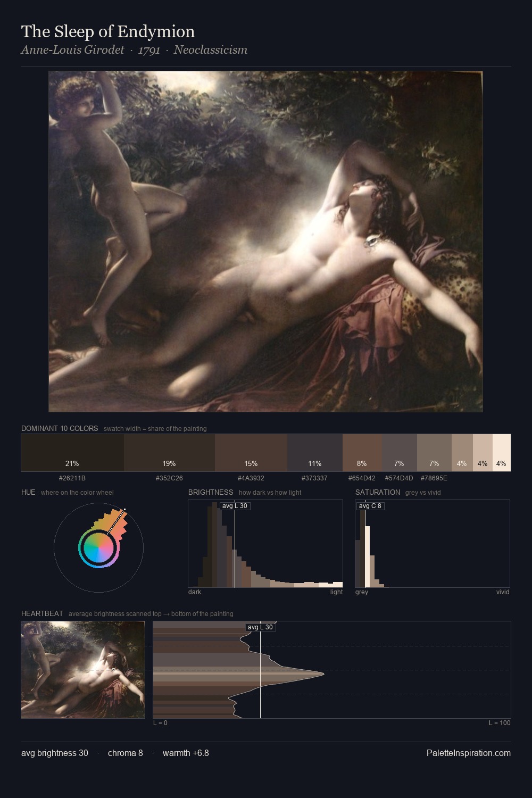The image size is (532, 798).
Task: Click the warmth +6.8 footer stat
Action: tap(186, 753)
